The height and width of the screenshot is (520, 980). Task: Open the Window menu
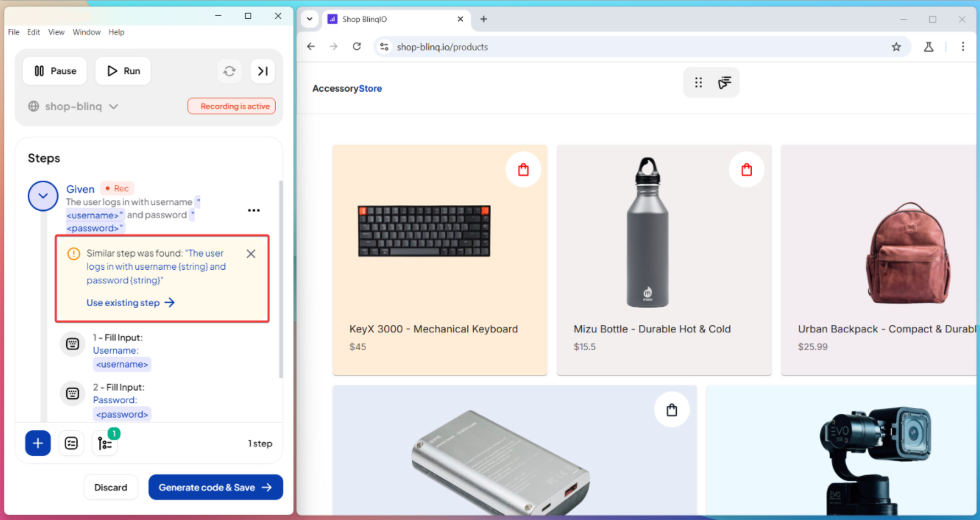86,32
